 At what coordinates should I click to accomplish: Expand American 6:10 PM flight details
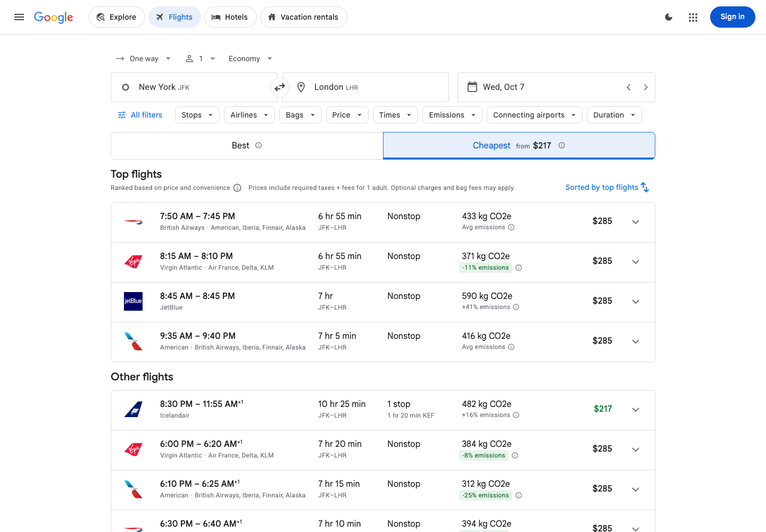[x=636, y=489]
